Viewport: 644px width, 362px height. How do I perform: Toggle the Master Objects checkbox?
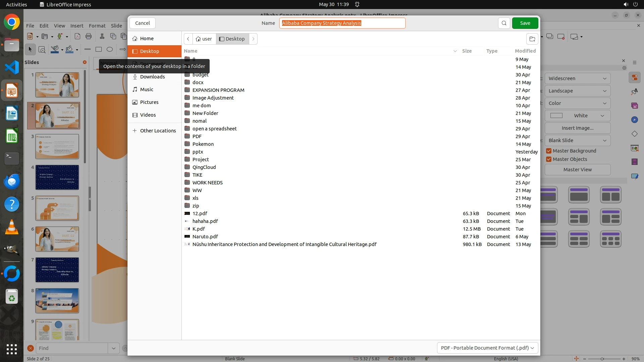click(549, 159)
